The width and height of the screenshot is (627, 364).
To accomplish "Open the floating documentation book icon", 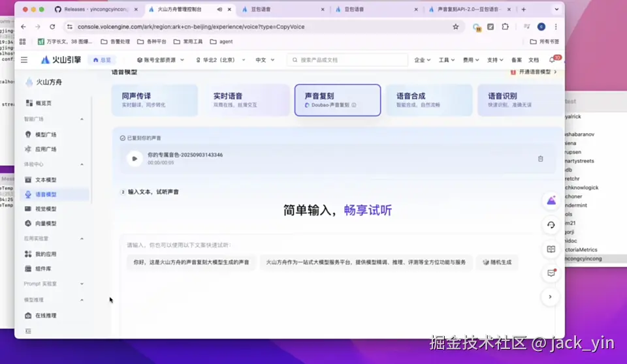I will pyautogui.click(x=551, y=249).
